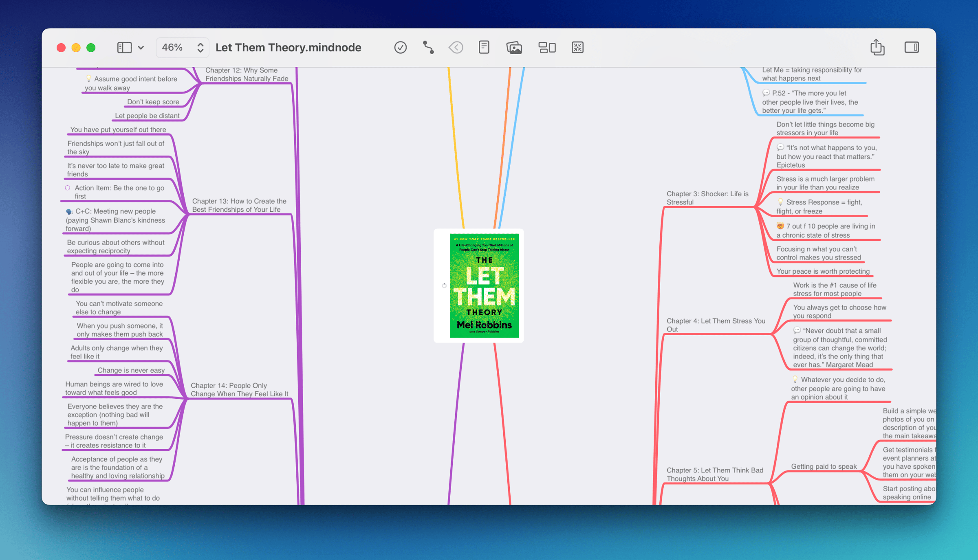The width and height of the screenshot is (978, 560).
Task: Click the speech bubble icon on Margaret Mead quote
Action: 797,330
